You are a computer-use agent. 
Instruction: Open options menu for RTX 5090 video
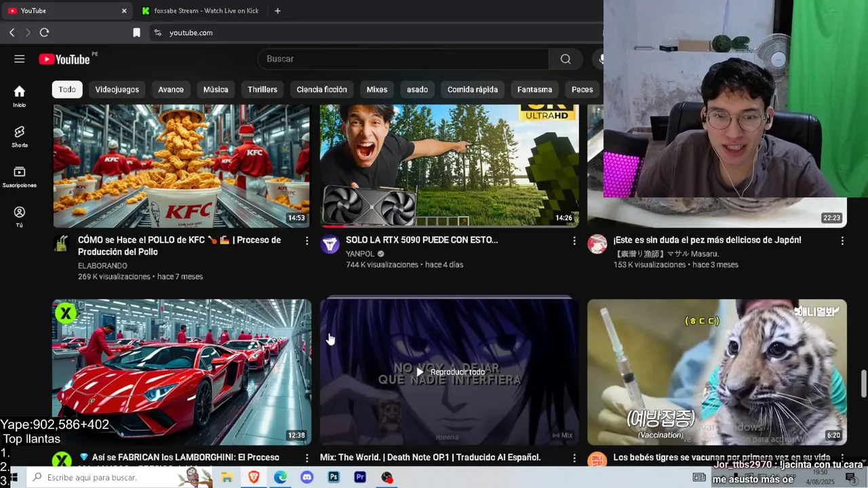tap(574, 241)
